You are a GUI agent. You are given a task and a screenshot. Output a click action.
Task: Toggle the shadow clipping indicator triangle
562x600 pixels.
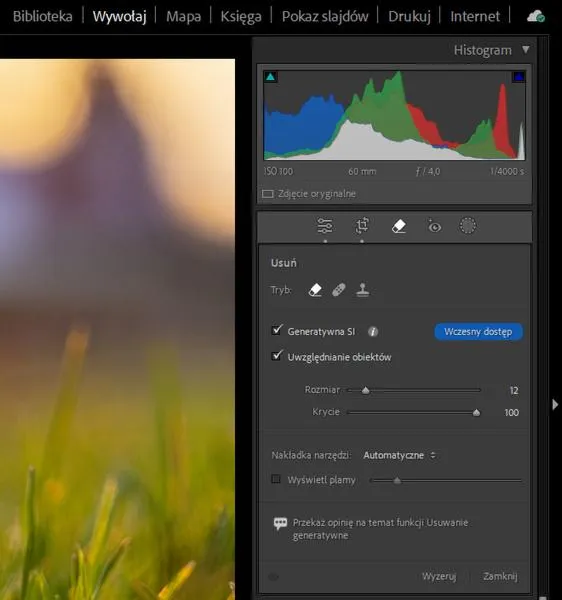[x=270, y=77]
